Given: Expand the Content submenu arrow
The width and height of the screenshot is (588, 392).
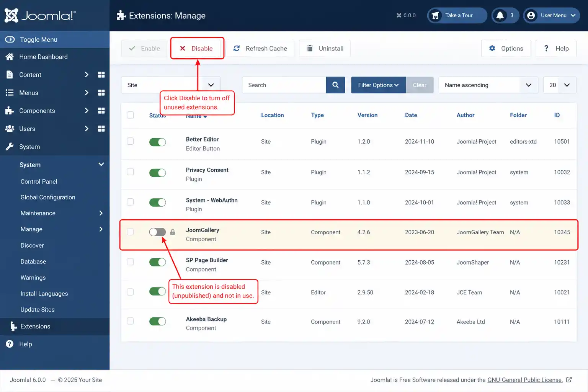Looking at the screenshot, I should (x=87, y=75).
